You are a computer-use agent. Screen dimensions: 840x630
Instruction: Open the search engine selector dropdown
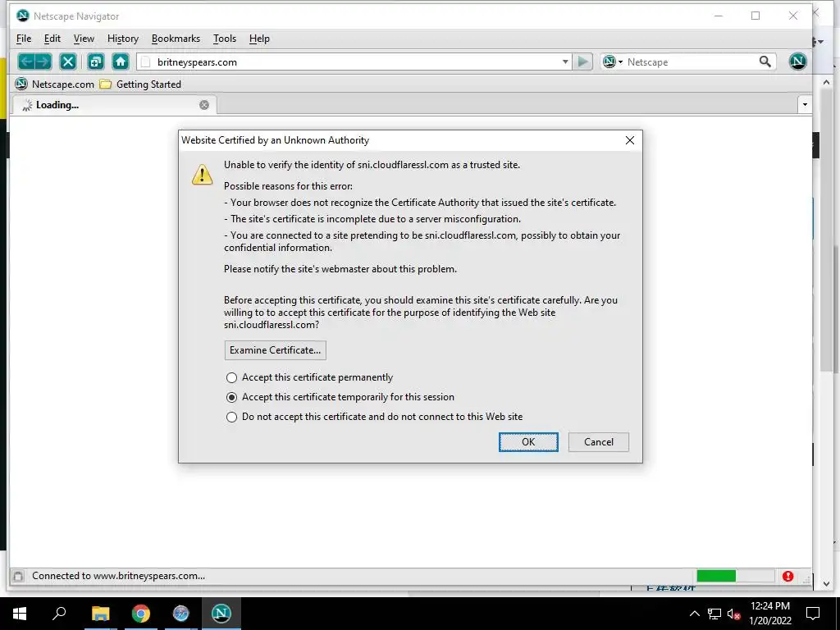click(613, 62)
